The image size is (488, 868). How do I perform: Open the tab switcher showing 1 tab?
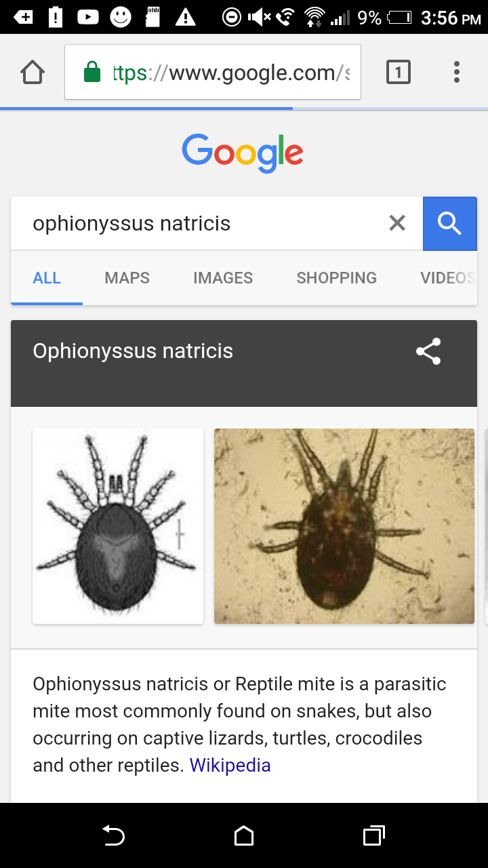click(398, 72)
